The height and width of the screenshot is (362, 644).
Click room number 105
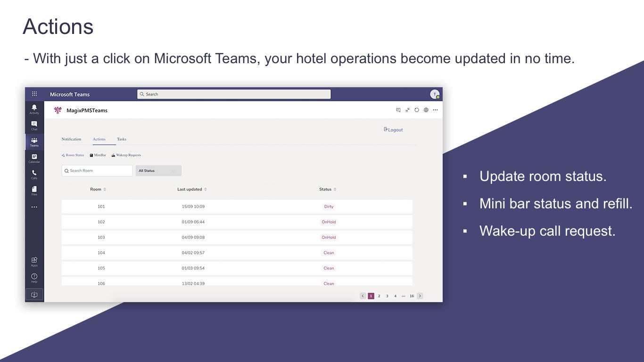[101, 268]
